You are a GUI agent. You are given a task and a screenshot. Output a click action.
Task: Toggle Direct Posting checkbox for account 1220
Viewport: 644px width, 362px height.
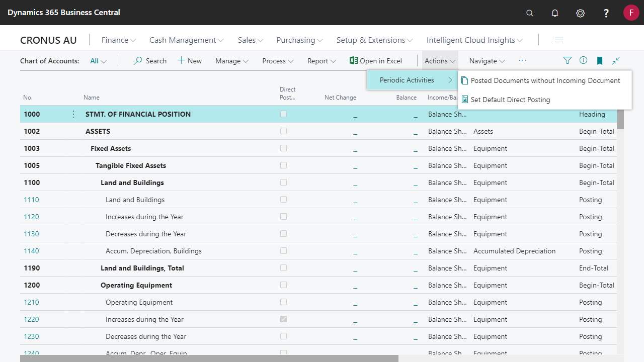point(284,319)
